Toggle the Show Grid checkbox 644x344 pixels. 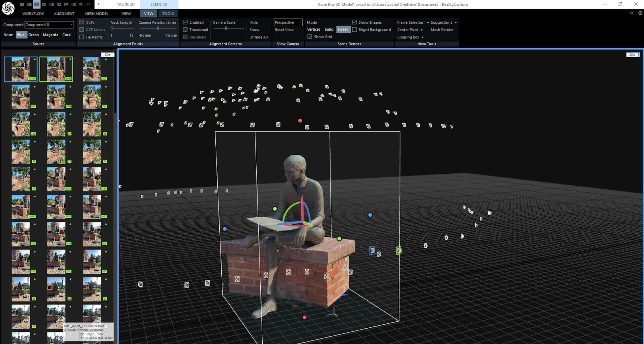pyautogui.click(x=310, y=37)
